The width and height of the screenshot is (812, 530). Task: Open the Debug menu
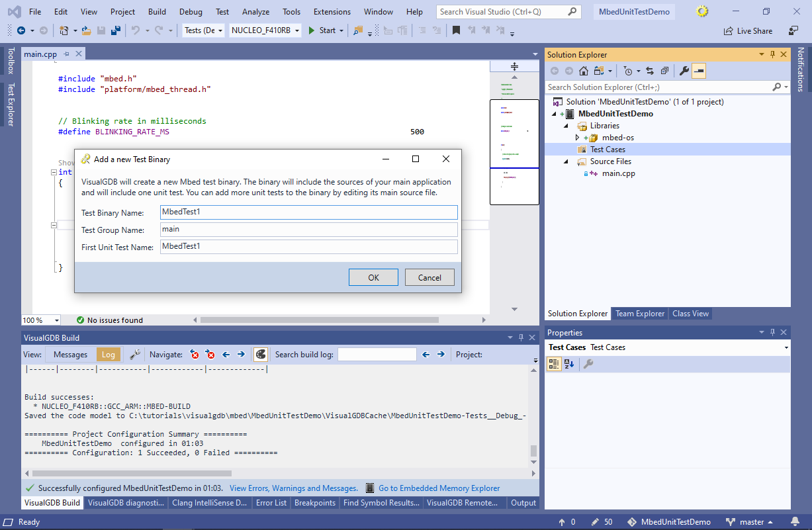tap(191, 12)
